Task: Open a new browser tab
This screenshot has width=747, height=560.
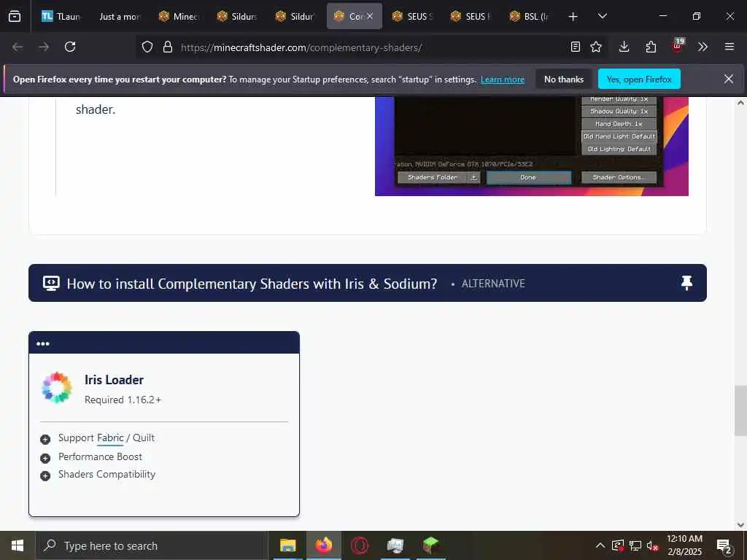Action: tap(573, 17)
